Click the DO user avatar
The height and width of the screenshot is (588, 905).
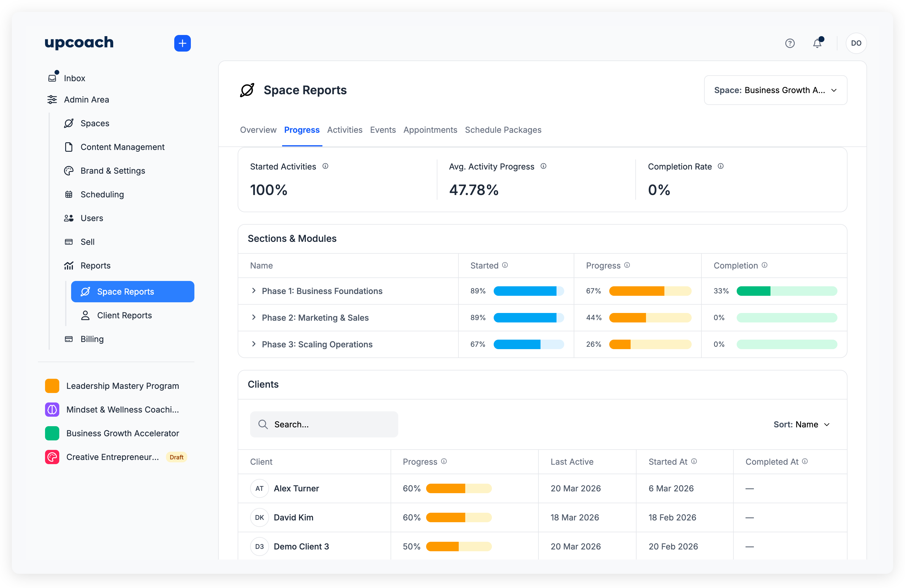tap(856, 43)
